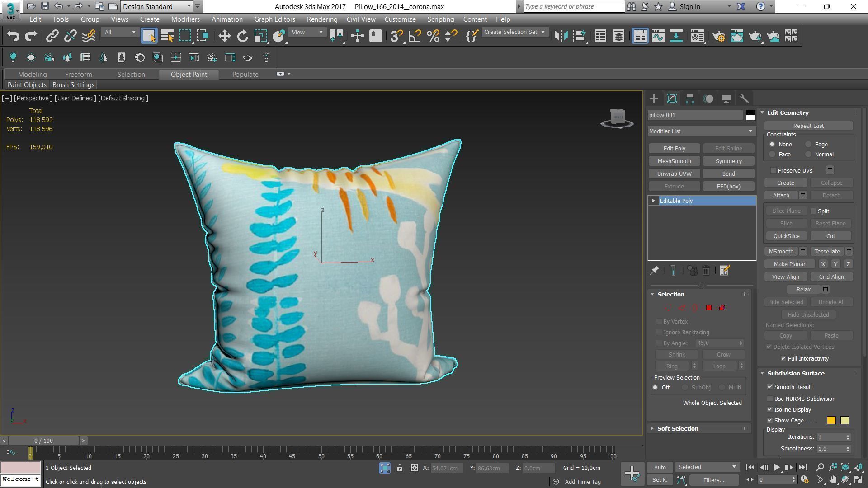Click the MeshSmooth modifier button
The width and height of the screenshot is (868, 488).
coord(674,161)
